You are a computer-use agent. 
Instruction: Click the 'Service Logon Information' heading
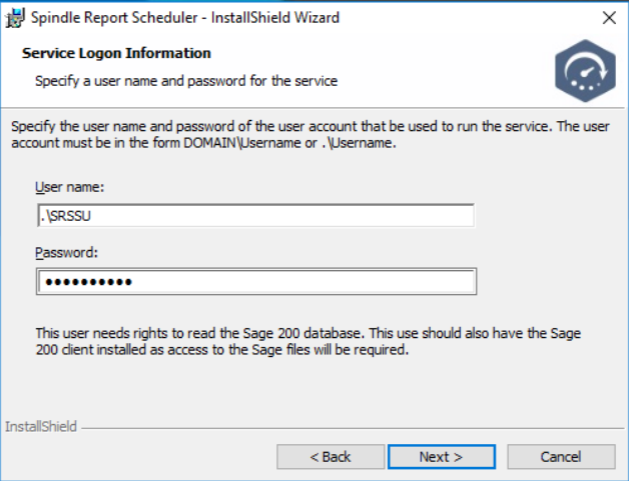tap(116, 53)
